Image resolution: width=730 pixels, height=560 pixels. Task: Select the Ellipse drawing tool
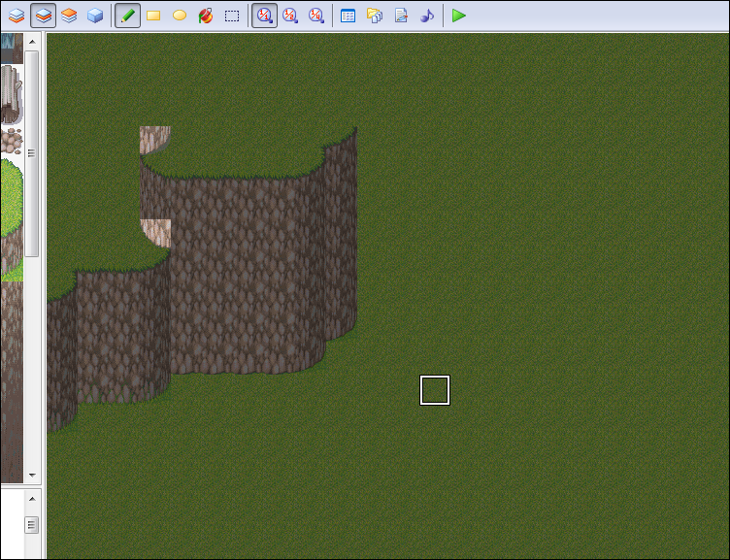click(x=180, y=16)
